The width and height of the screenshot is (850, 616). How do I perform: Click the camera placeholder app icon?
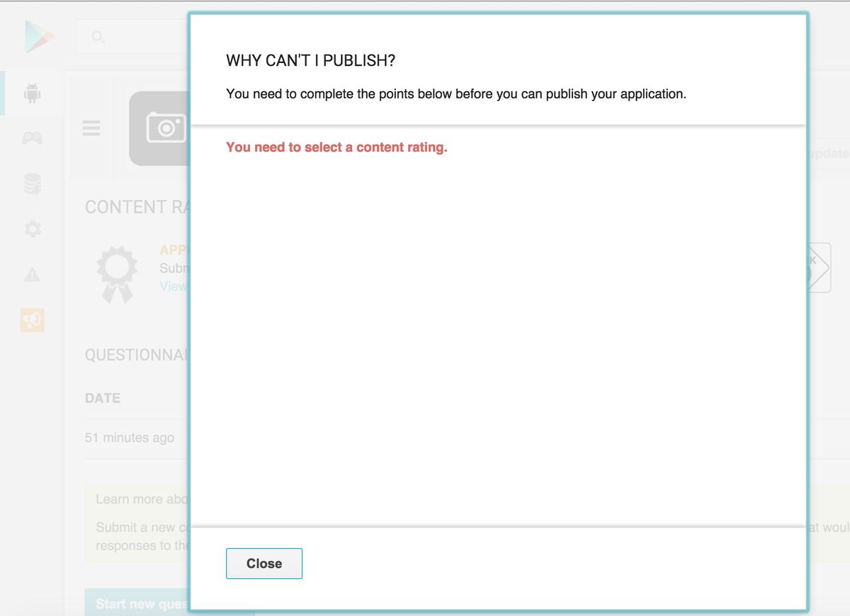159,128
